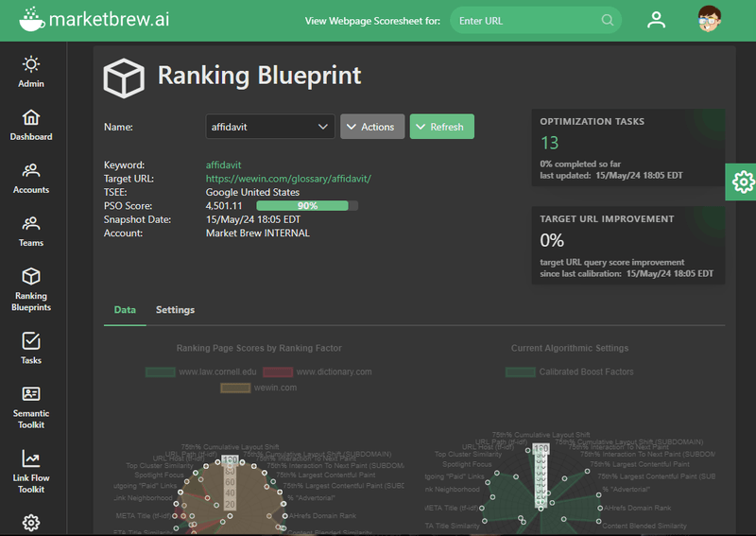Open the floating green settings gear
756x536 pixels.
click(x=743, y=182)
